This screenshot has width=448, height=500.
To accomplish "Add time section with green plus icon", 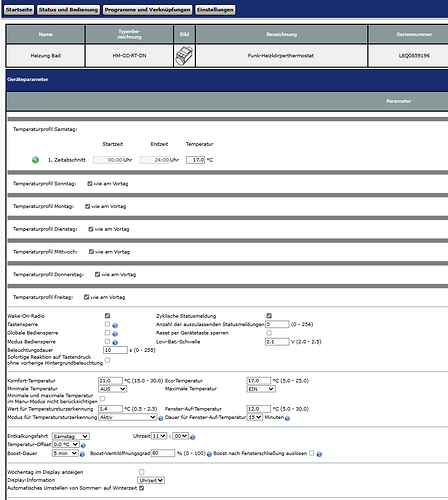I will [x=35, y=160].
